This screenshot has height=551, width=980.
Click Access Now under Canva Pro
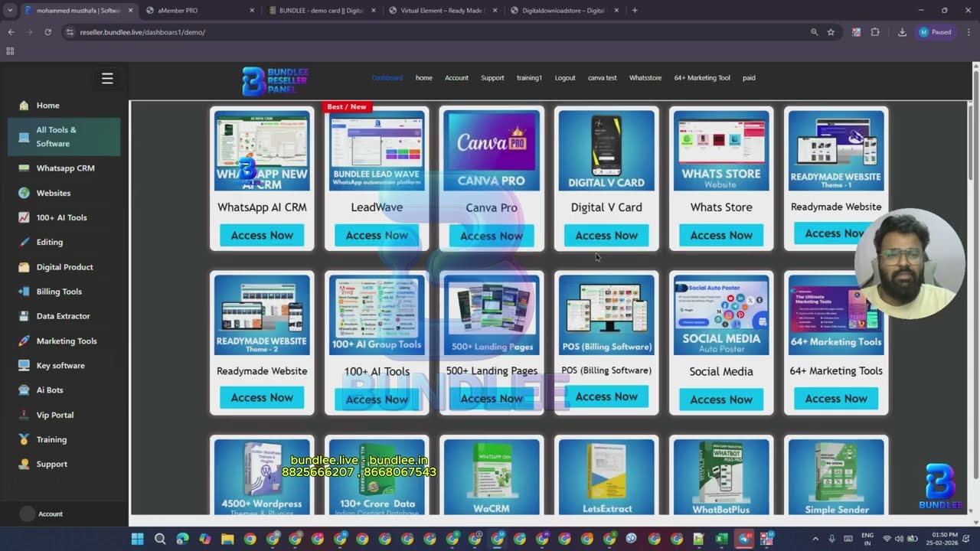[x=492, y=236]
